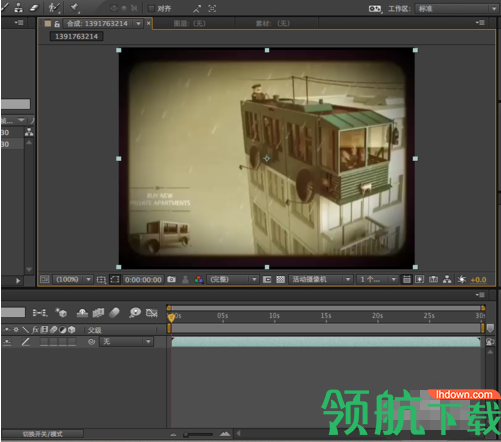Open the composition name dropdown arrow
The image size is (501, 442).
point(138,24)
